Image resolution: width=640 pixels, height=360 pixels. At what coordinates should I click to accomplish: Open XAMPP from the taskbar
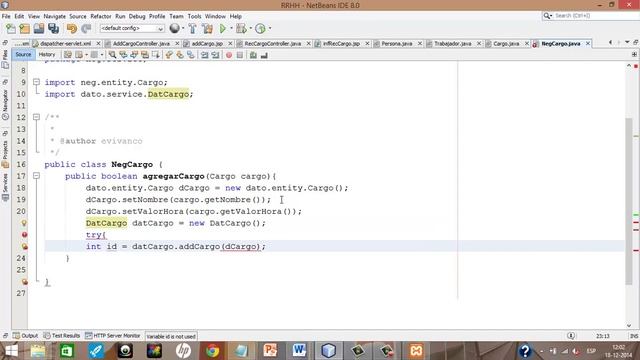click(416, 351)
